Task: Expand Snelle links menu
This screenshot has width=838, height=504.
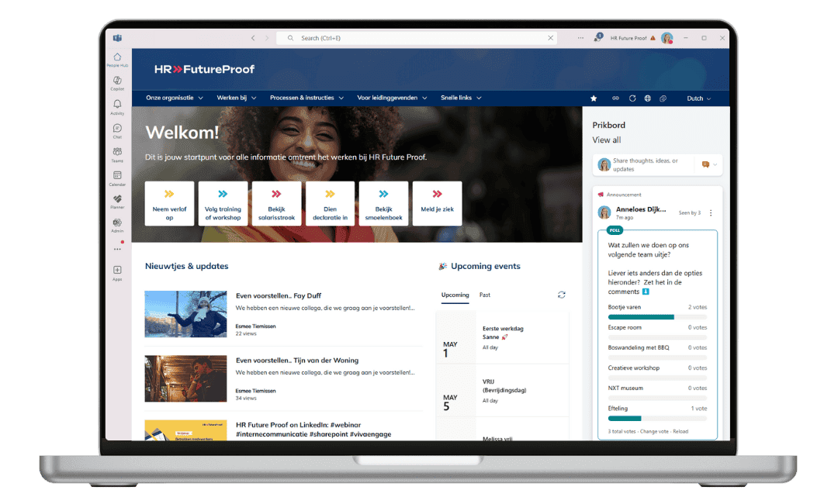Action: click(461, 98)
